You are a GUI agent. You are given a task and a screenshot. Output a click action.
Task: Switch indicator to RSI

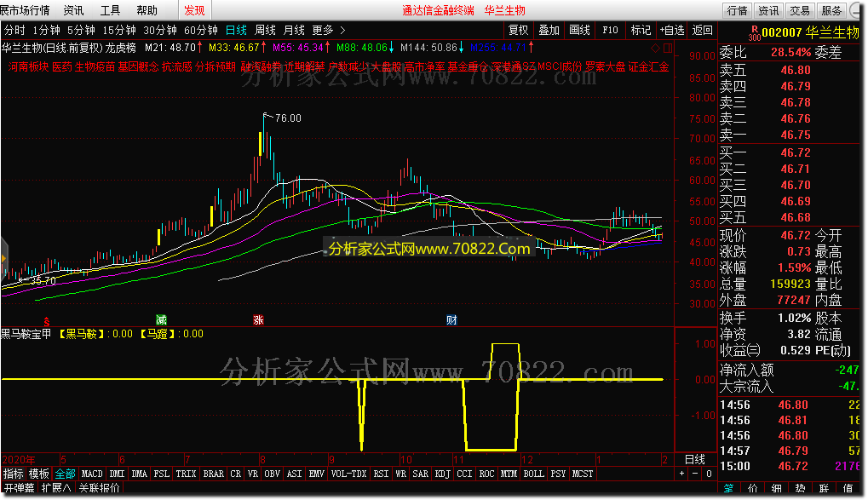point(381,474)
